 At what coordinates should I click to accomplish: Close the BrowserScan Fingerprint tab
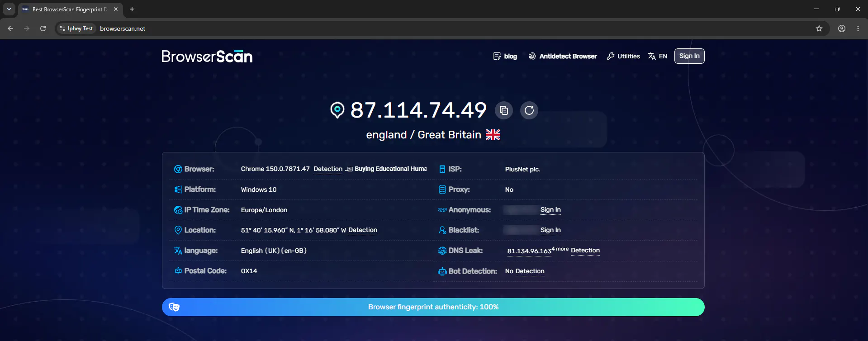[x=116, y=9]
